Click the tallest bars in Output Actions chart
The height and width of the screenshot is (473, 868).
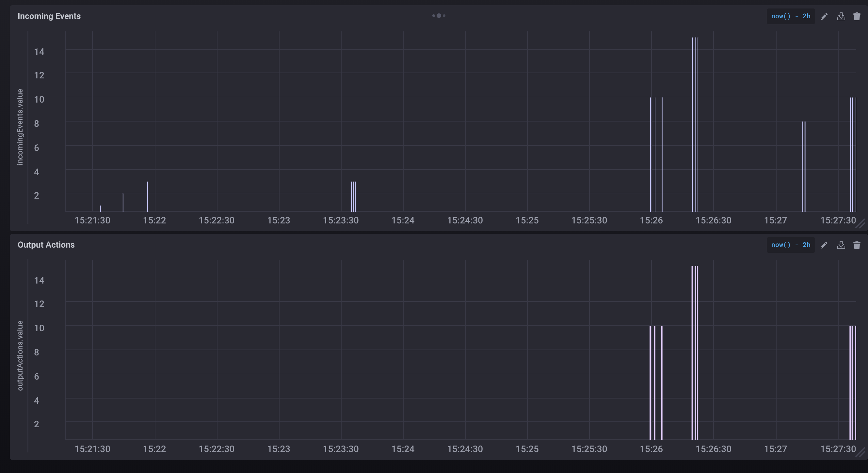click(695, 353)
